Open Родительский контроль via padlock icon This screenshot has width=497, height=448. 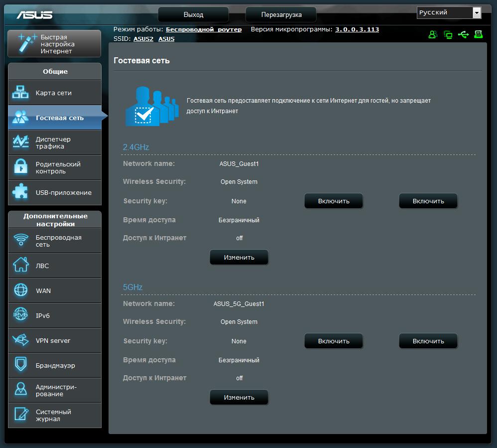[20, 167]
